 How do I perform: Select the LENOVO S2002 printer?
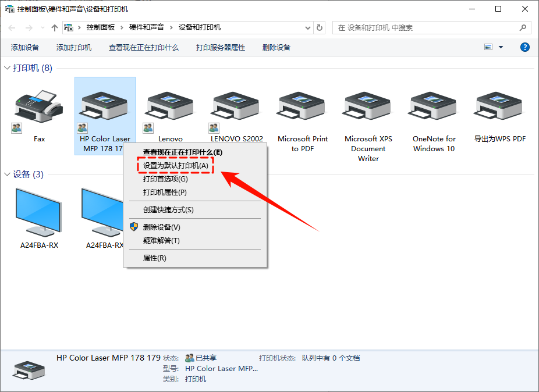(236, 108)
